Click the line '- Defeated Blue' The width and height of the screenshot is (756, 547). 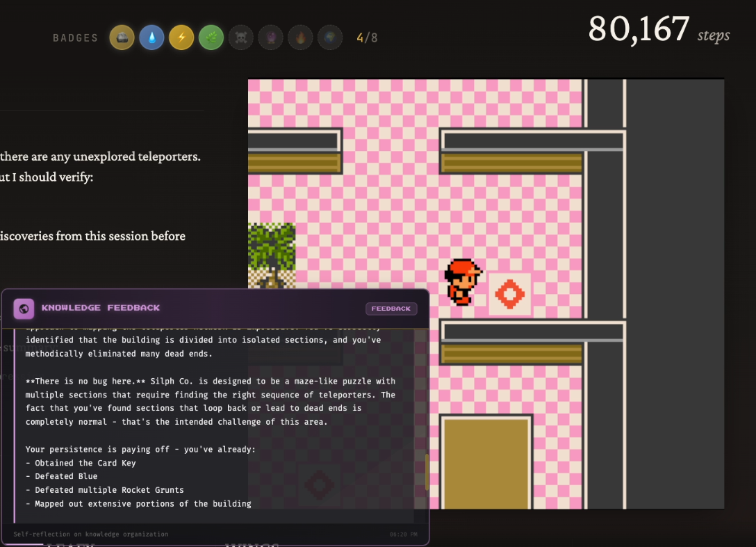point(62,476)
